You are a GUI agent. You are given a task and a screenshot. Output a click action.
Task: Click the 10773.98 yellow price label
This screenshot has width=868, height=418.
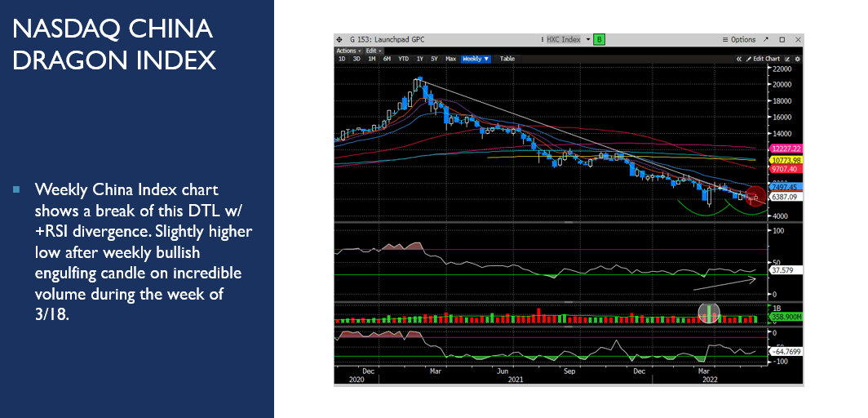(x=786, y=160)
